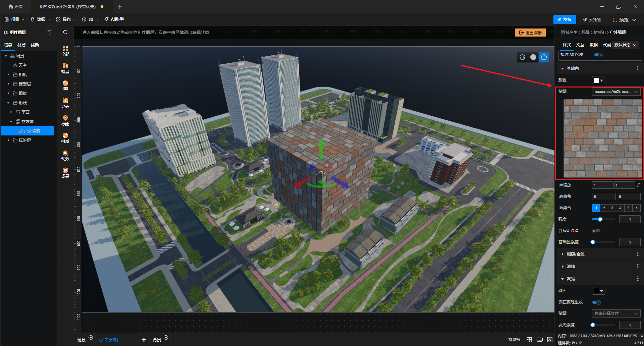Screen dimensions: 644x346
Task: Click the 发布 publish button
Action: point(565,19)
